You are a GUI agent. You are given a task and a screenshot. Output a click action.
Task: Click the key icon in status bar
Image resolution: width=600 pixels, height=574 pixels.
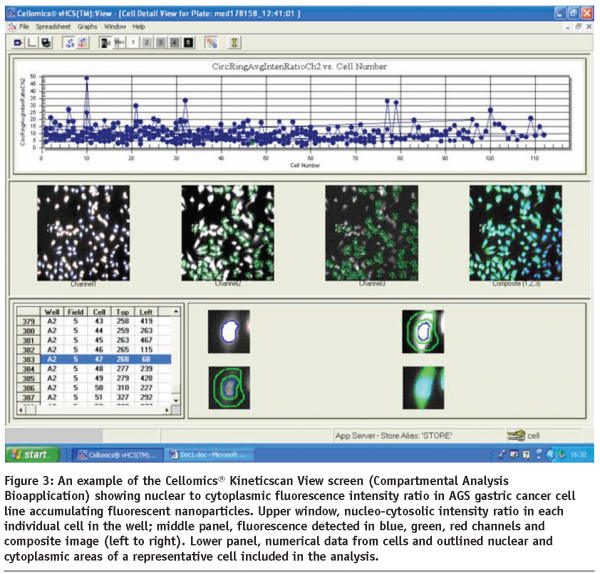point(516,435)
